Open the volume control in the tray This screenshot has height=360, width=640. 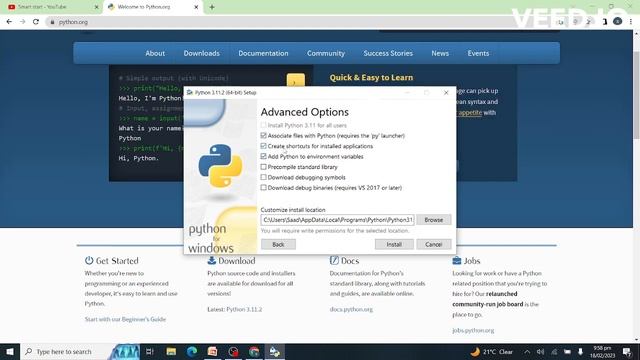(540, 352)
